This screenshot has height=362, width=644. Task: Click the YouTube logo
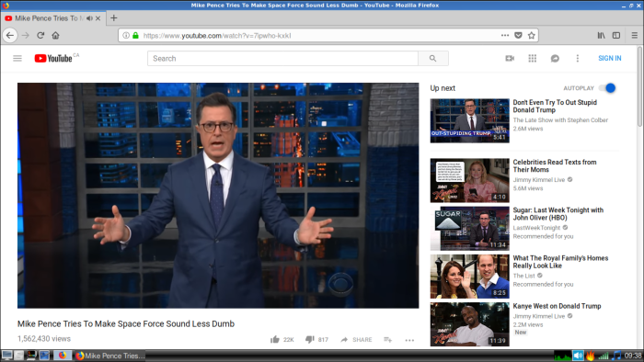pyautogui.click(x=53, y=58)
